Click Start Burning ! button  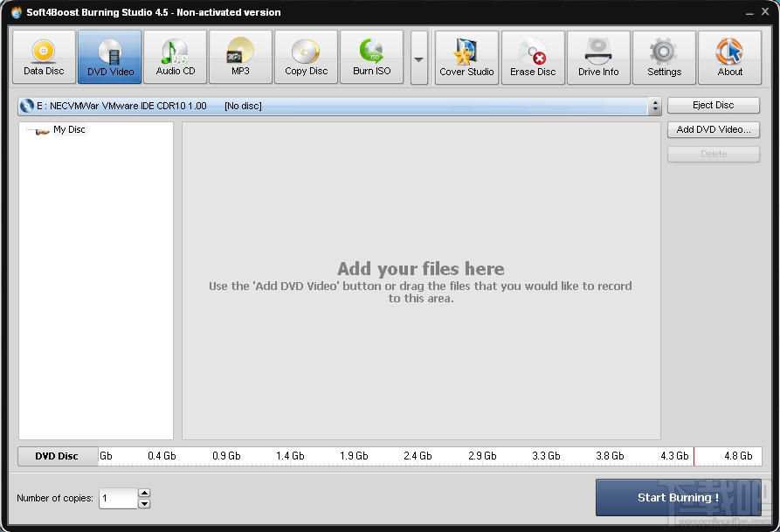pos(679,497)
